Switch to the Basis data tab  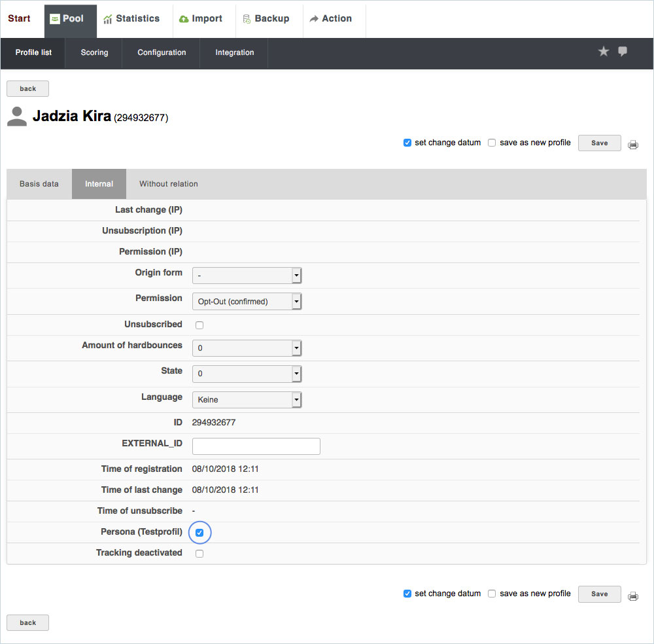pos(39,184)
